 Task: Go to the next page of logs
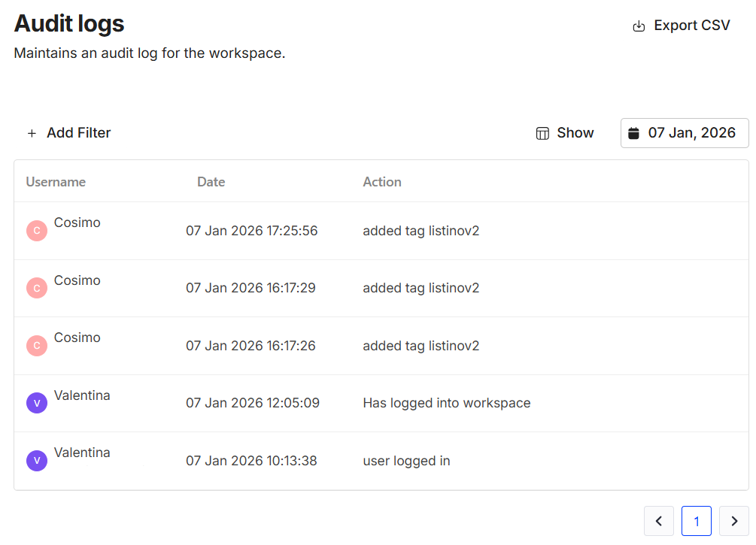(733, 521)
